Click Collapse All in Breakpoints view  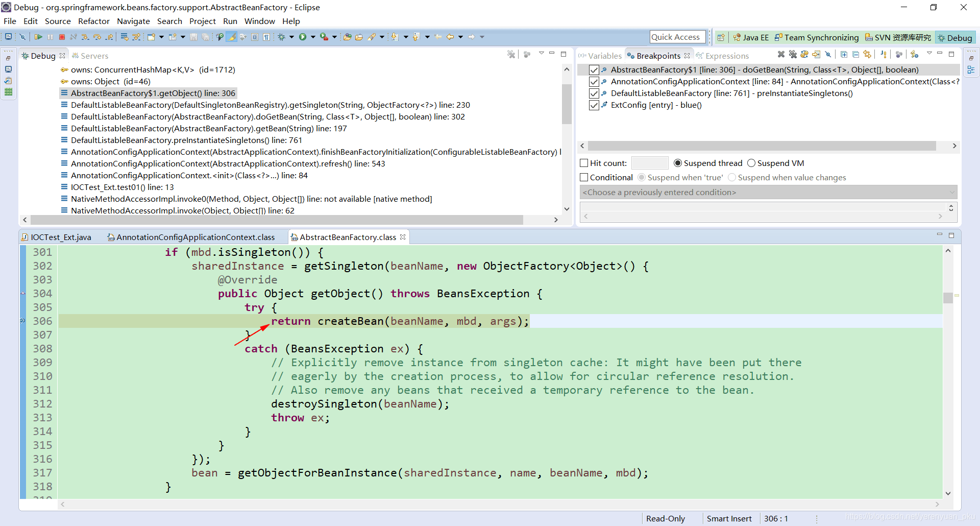coord(855,54)
